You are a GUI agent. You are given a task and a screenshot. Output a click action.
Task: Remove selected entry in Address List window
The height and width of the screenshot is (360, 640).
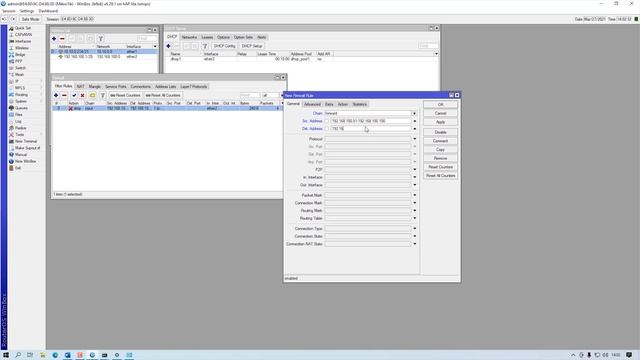(62, 39)
